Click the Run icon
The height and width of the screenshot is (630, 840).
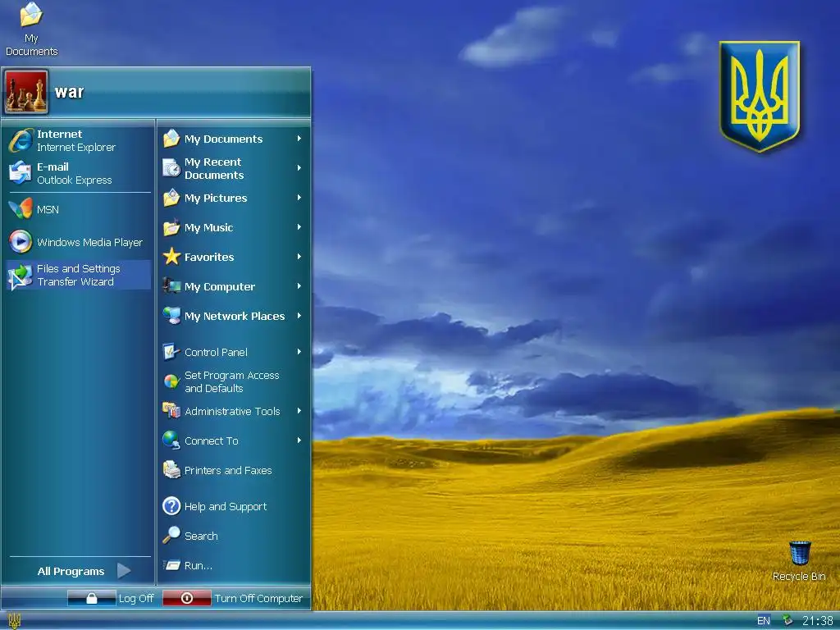coord(172,565)
